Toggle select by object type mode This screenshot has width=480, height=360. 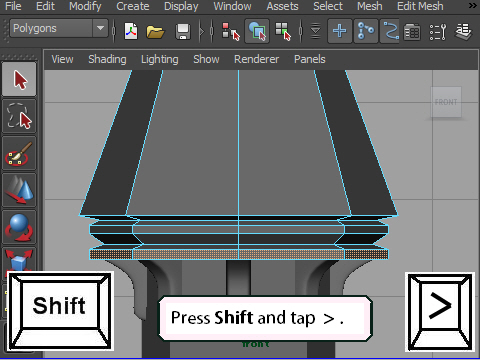pos(257,31)
